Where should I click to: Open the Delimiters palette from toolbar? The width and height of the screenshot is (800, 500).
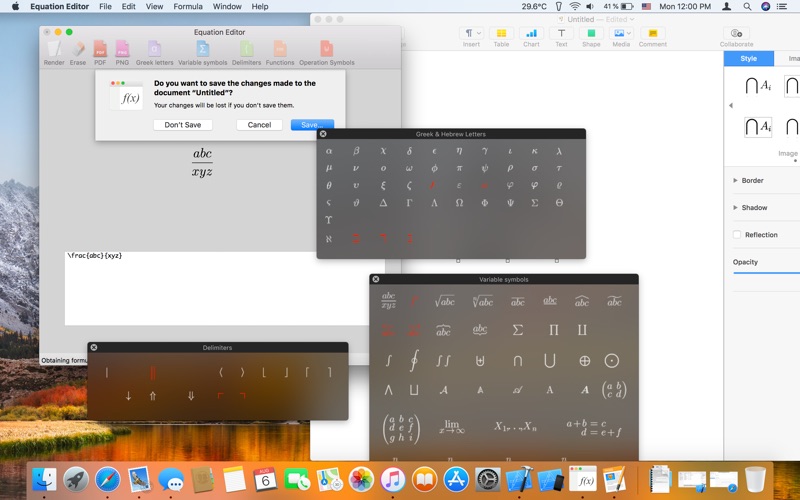coord(246,49)
